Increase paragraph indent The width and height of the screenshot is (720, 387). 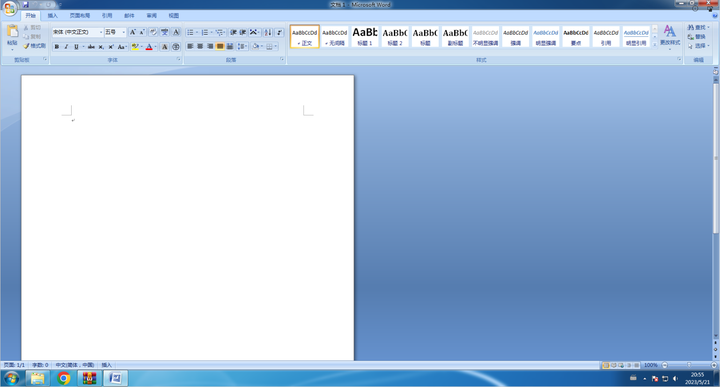242,32
